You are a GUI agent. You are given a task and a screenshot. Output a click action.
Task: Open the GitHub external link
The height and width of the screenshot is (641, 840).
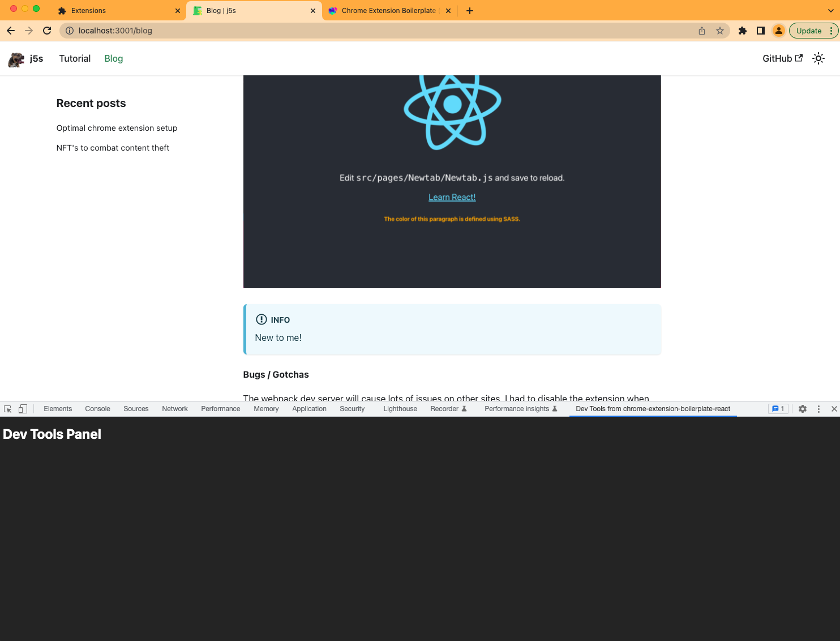click(x=782, y=58)
